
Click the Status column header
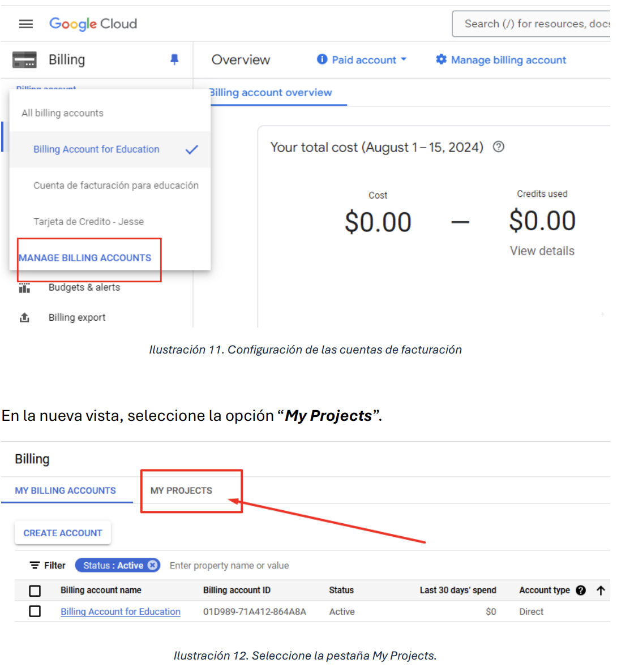(341, 591)
